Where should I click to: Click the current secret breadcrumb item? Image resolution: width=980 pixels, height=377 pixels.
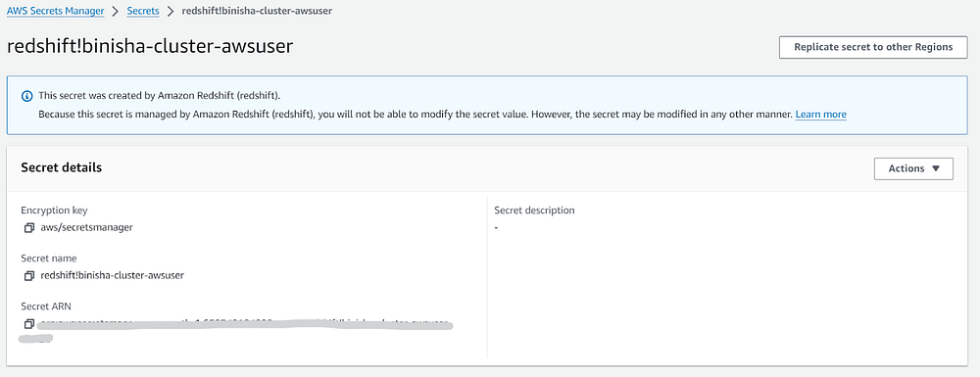point(257,11)
